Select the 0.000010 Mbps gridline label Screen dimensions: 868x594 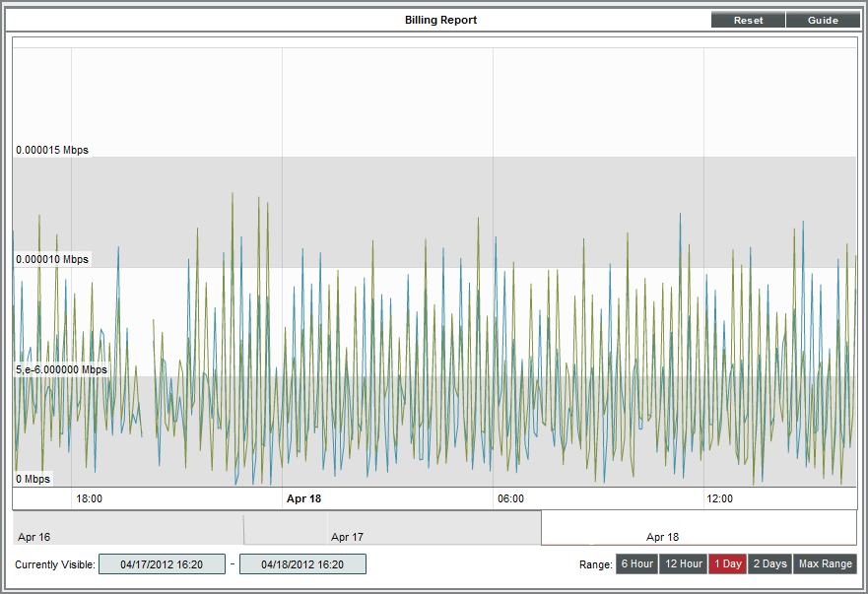(x=52, y=259)
